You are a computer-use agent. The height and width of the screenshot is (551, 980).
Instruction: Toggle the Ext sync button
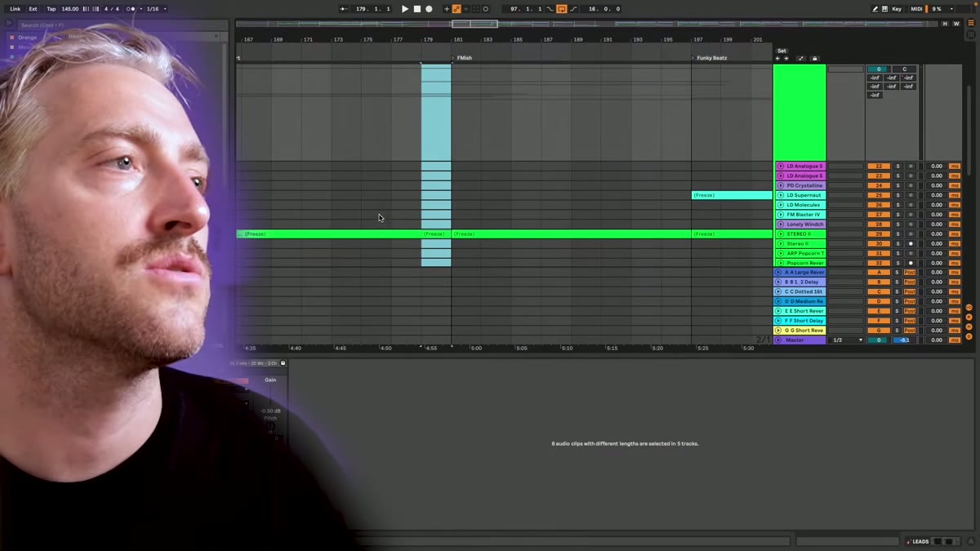(x=33, y=9)
